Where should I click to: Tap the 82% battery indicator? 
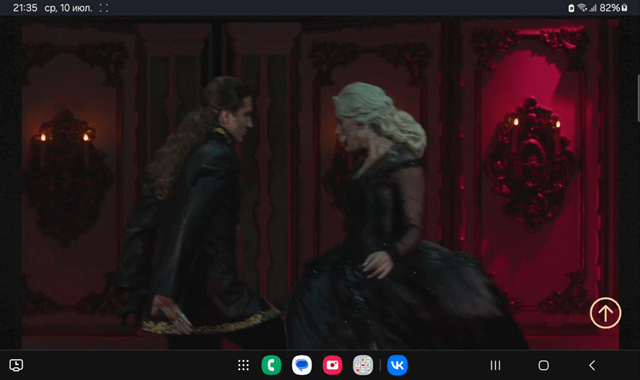(x=613, y=8)
